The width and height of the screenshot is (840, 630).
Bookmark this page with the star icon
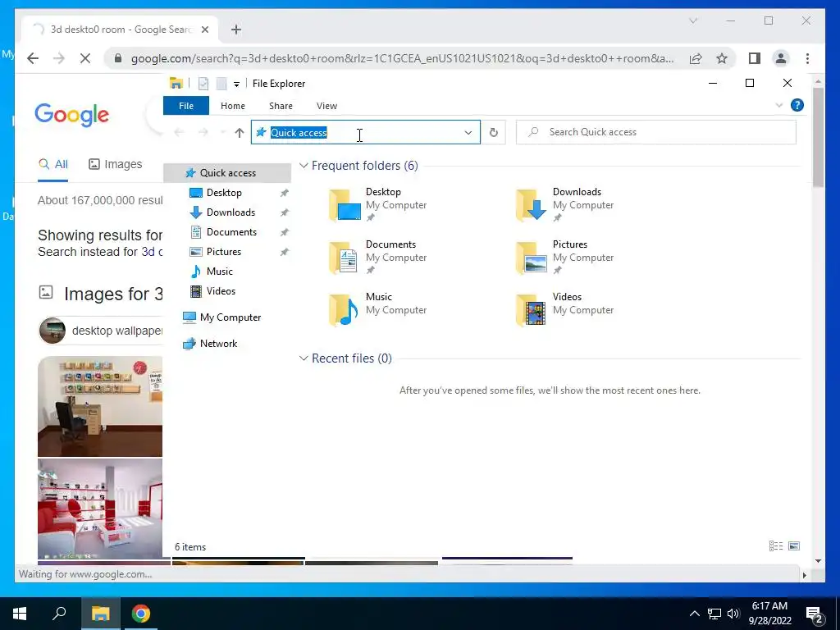722,58
